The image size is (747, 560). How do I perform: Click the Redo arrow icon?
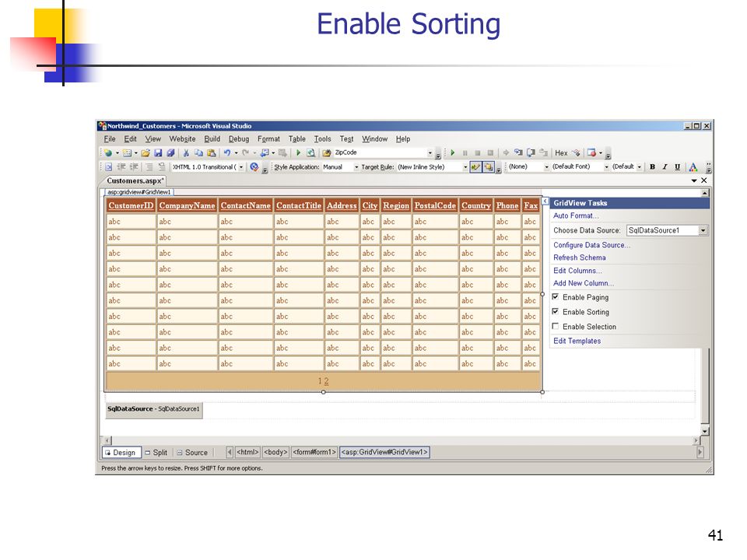click(x=245, y=153)
